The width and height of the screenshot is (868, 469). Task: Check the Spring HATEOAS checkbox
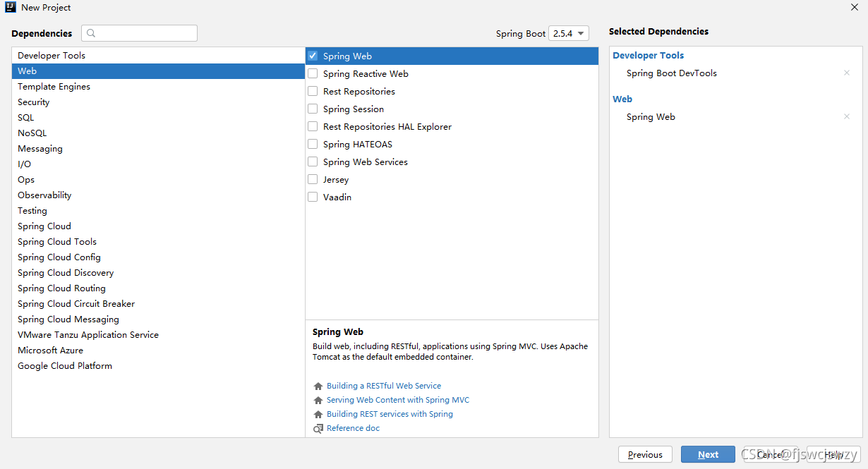tap(313, 144)
